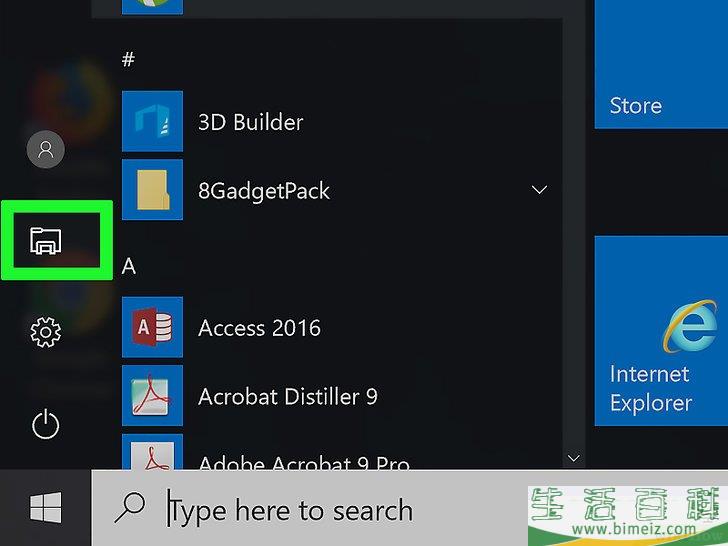Open the user account avatar icon

tap(45, 150)
